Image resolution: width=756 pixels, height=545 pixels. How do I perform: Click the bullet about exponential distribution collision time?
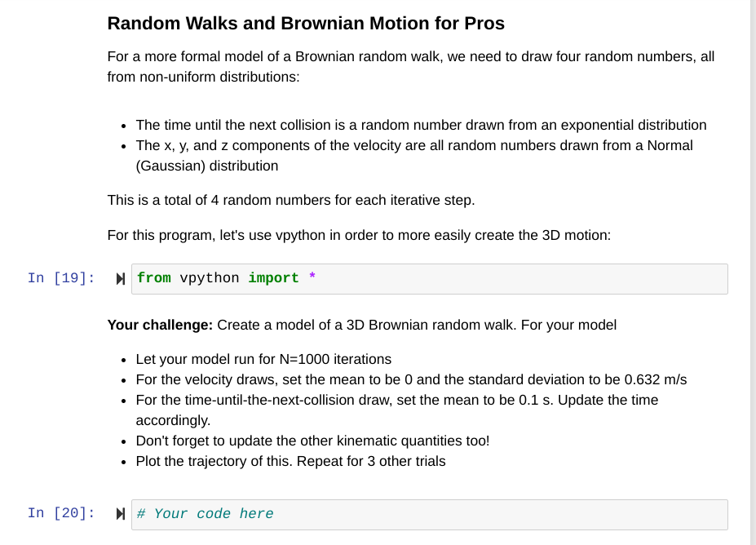(421, 125)
